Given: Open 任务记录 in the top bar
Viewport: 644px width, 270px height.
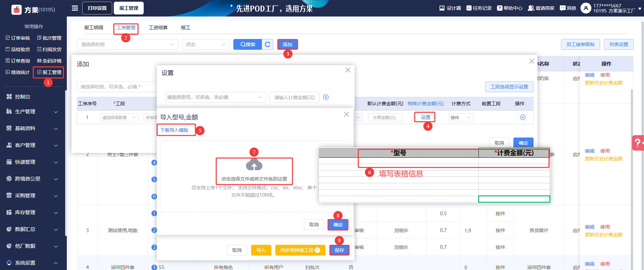Looking at the screenshot, I should pos(479,8).
